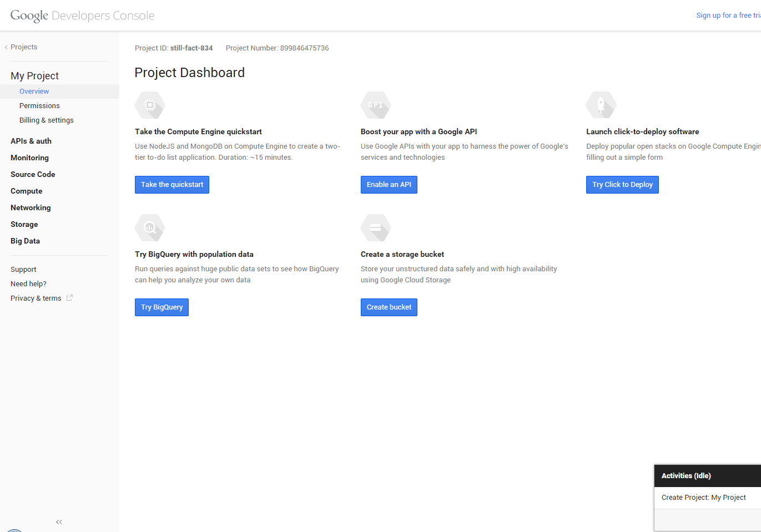Image resolution: width=761 pixels, height=532 pixels.
Task: Toggle the Activities (Idle) panel header
Action: coord(708,476)
